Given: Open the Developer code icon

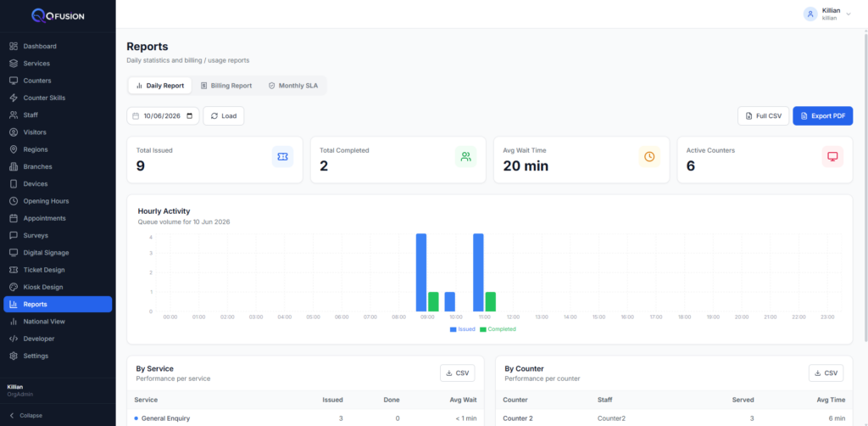Looking at the screenshot, I should point(14,339).
